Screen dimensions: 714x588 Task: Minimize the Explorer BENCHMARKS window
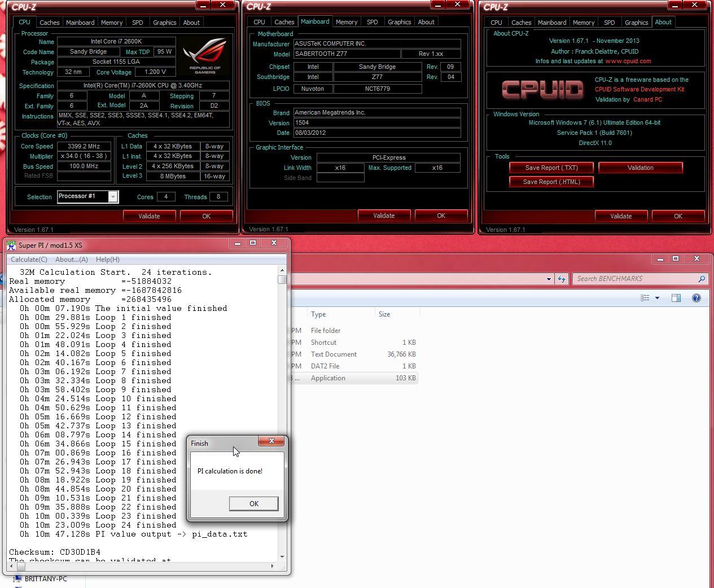[x=660, y=258]
